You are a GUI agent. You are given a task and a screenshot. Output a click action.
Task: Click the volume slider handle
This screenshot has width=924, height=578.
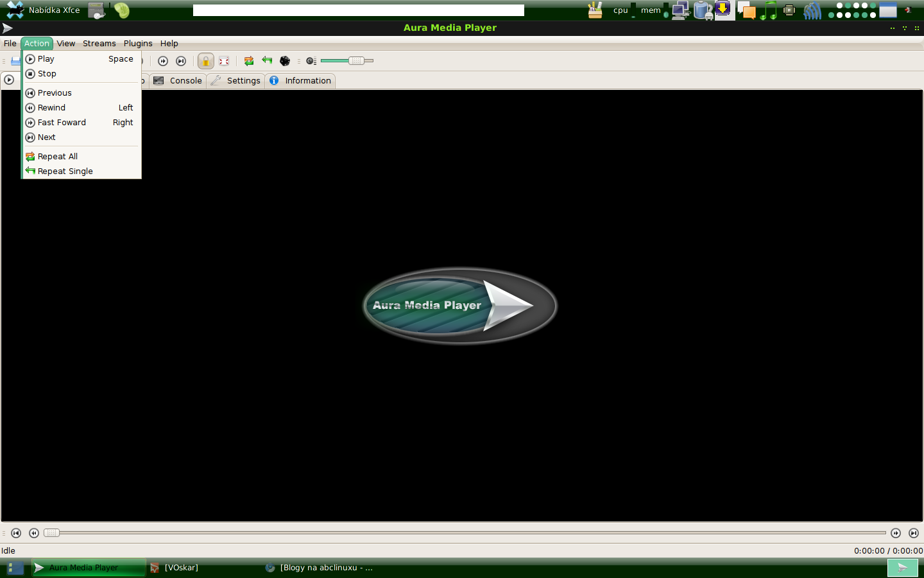coord(356,61)
